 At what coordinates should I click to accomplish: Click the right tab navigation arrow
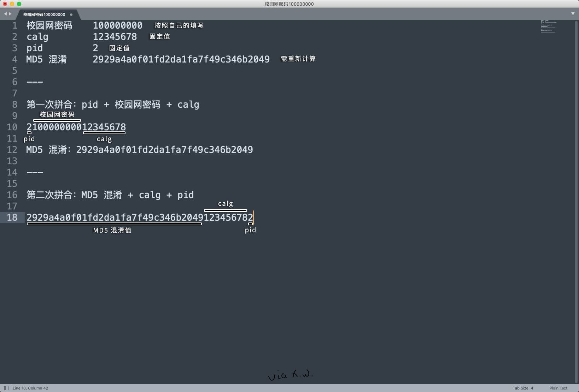(10, 14)
